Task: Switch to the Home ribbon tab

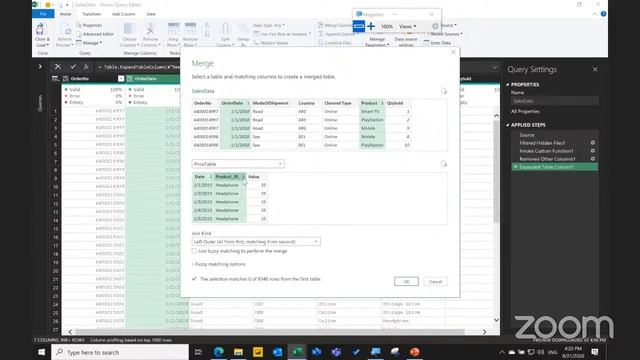Action: coord(65,14)
